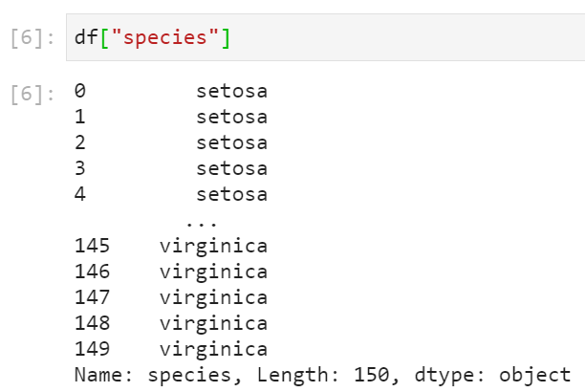This screenshot has height=392, width=585.
Task: Place cursor on the df variable
Action: (86, 37)
